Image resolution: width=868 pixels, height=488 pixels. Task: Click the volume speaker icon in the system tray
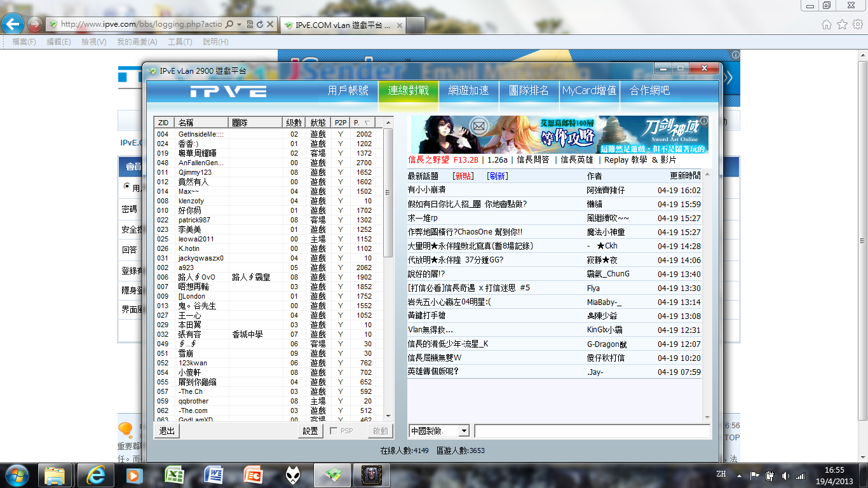click(x=786, y=475)
